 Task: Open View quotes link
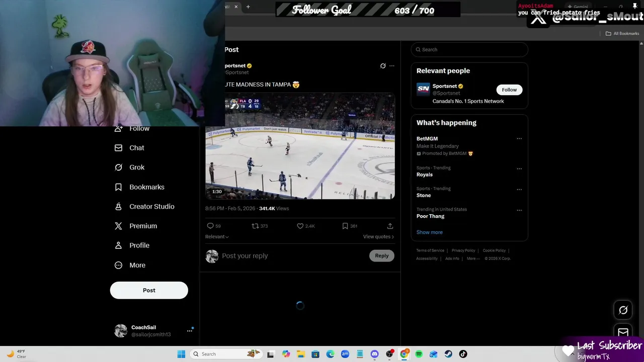click(378, 237)
